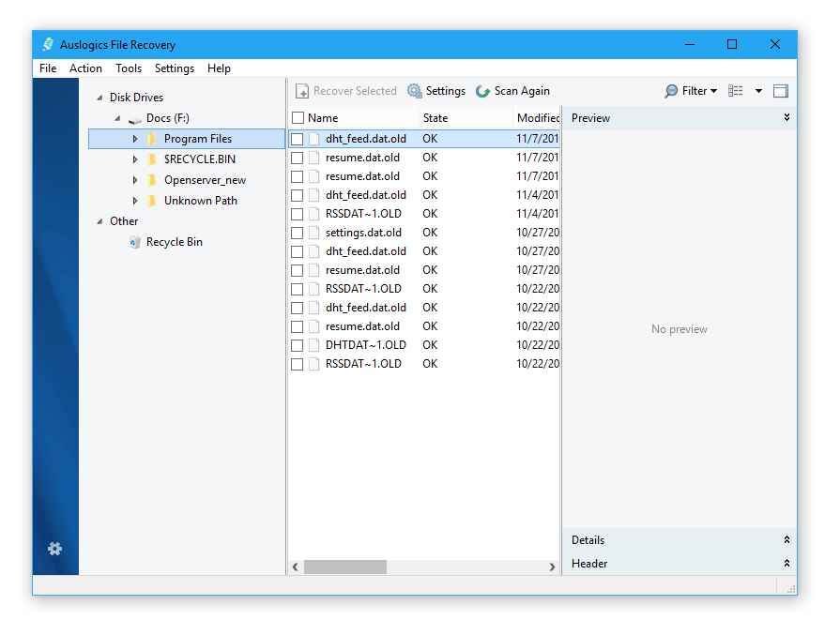The height and width of the screenshot is (635, 840).
Task: Click the scroll right arrow of file list
Action: (552, 567)
